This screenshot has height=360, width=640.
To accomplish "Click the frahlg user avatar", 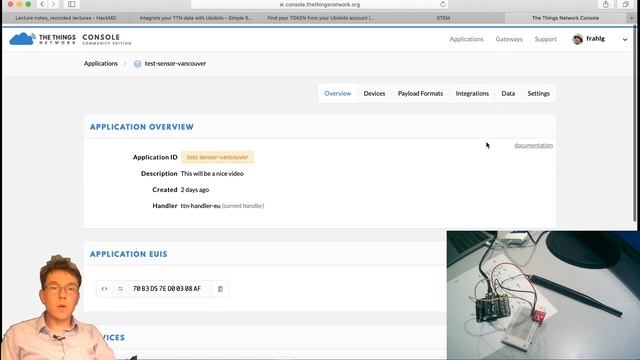I will pos(578,39).
